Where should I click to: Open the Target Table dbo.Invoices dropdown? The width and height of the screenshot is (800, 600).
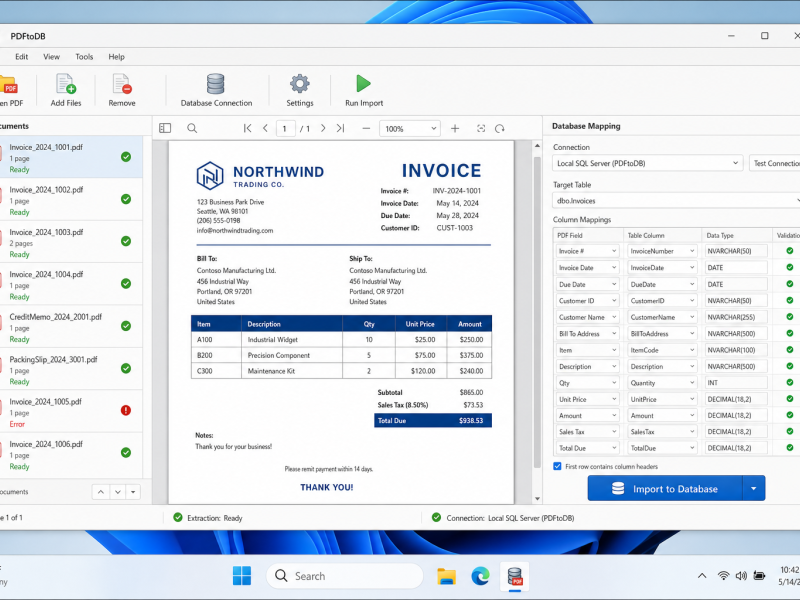coord(676,201)
